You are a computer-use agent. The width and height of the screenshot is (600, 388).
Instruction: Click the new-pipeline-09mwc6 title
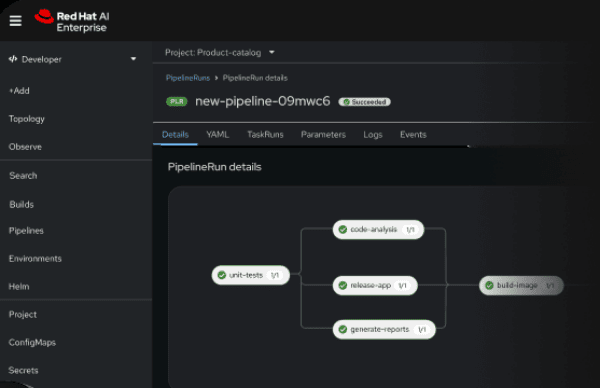(262, 101)
